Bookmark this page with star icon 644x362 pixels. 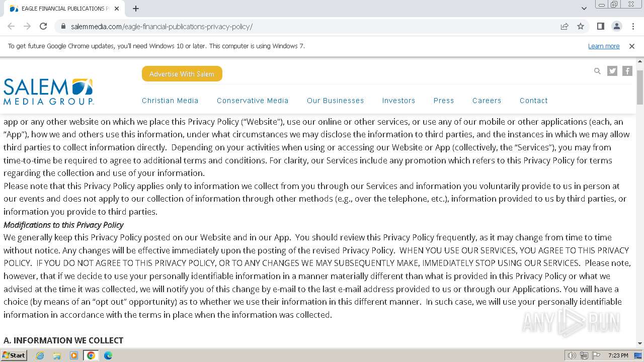tap(581, 26)
